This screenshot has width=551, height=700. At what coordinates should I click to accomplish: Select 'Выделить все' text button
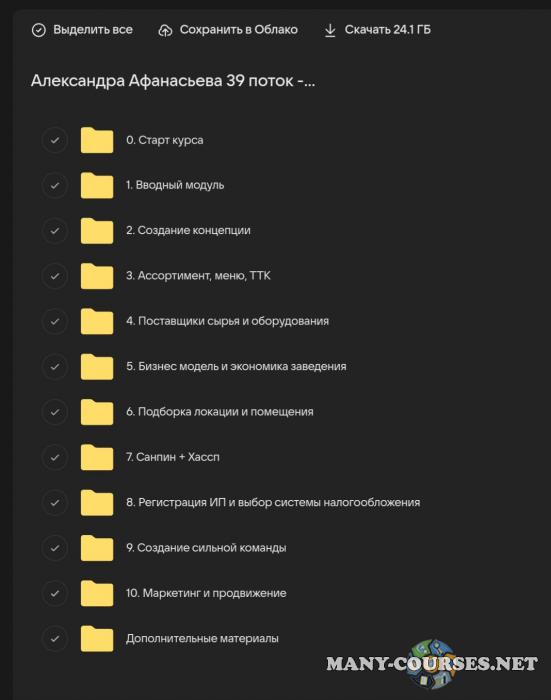93,30
